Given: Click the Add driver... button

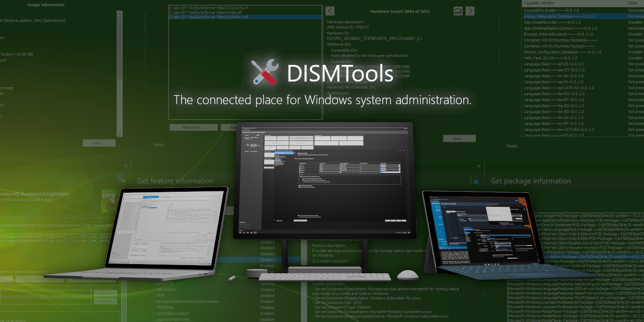Looking at the screenshot, I should [194, 127].
